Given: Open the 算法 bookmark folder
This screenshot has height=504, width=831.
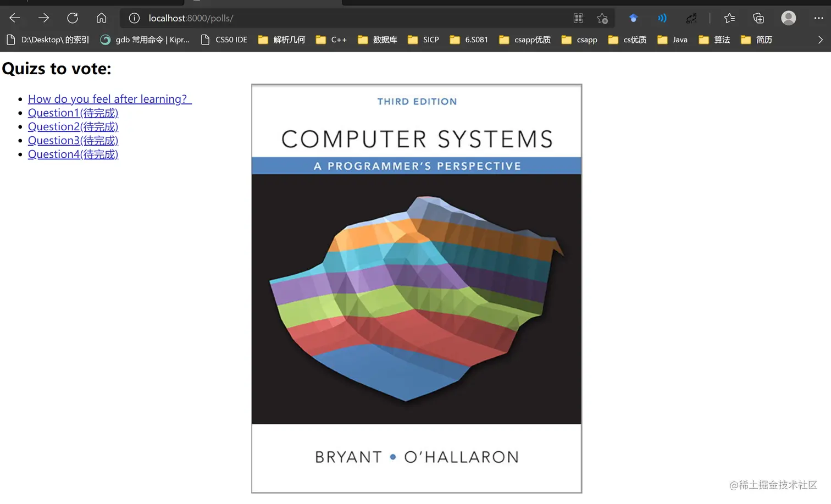Looking at the screenshot, I should pos(714,40).
